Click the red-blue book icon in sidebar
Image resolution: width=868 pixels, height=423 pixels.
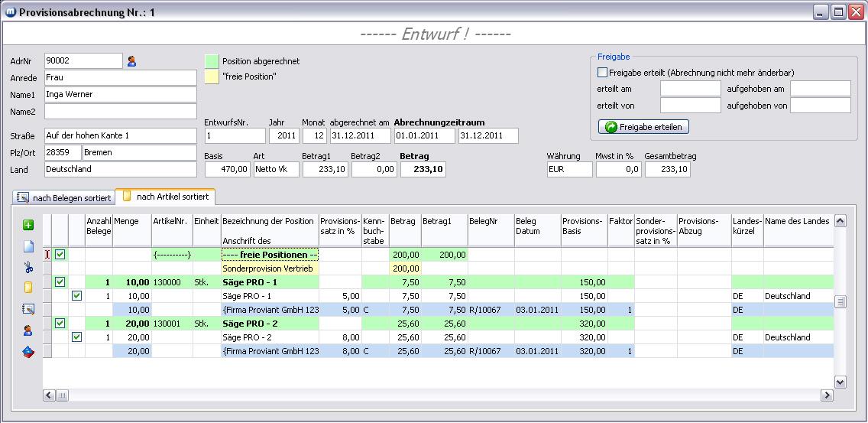coord(29,351)
